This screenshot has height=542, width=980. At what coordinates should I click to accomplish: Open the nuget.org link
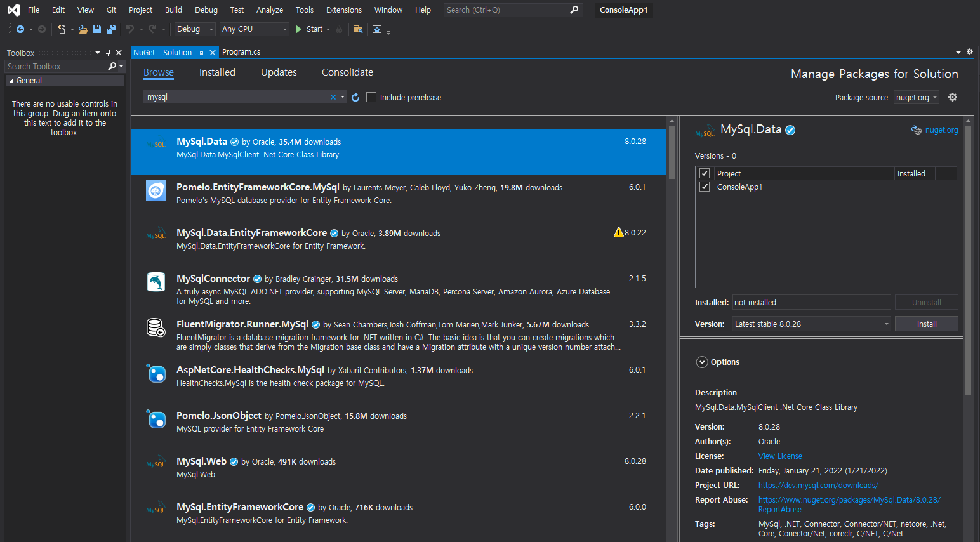[941, 129]
